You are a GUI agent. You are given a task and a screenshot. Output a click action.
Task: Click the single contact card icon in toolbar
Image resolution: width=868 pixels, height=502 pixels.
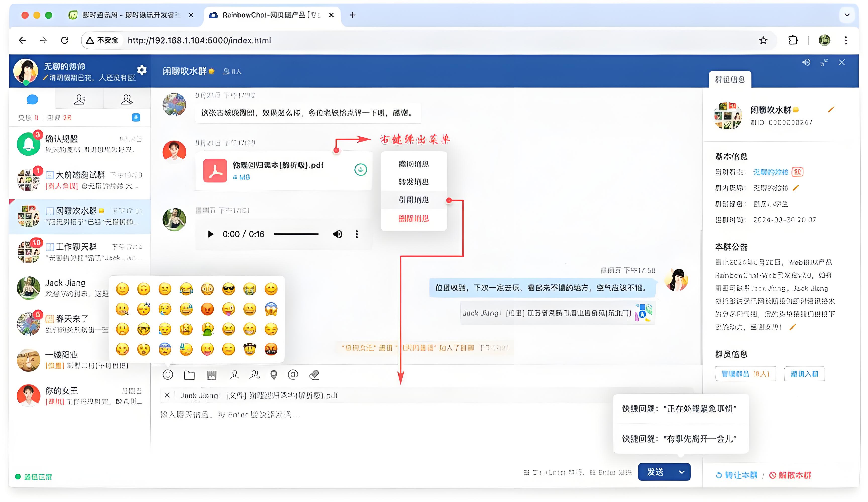234,374
